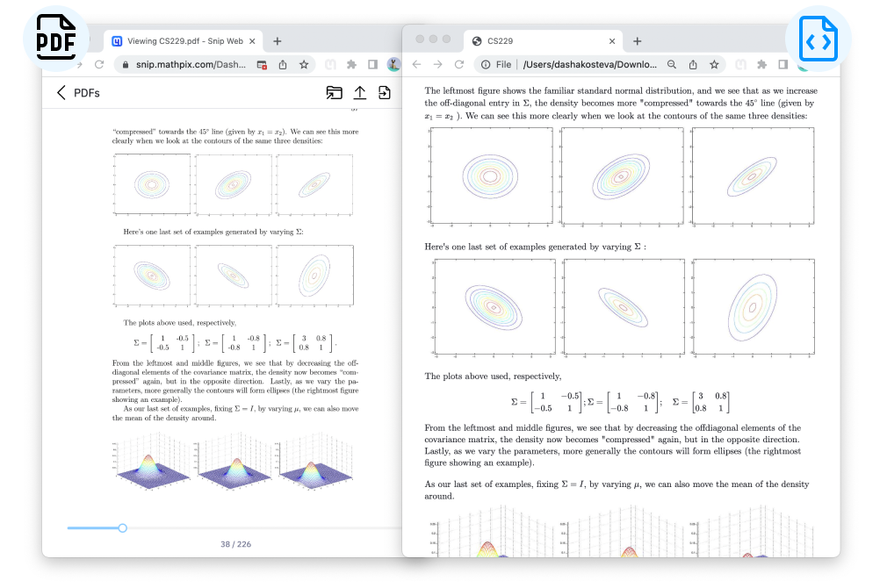Open the code editor icon at top right

(x=817, y=39)
